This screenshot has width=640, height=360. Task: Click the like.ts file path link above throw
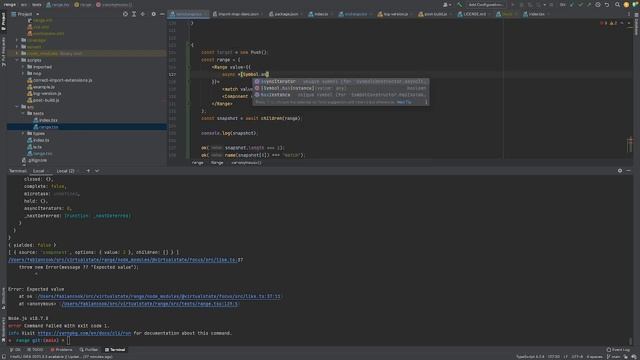(122, 260)
